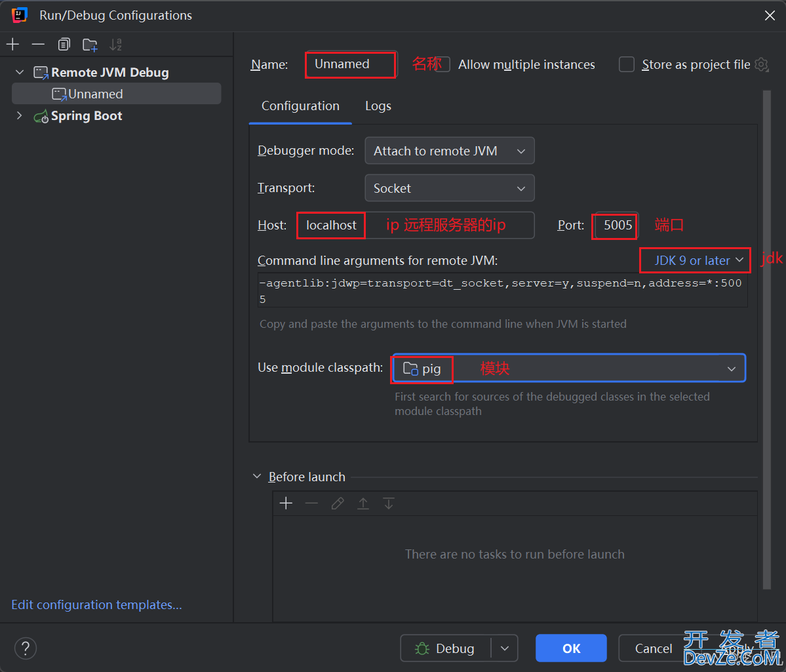Move Before launch task up
786x672 pixels.
point(363,503)
